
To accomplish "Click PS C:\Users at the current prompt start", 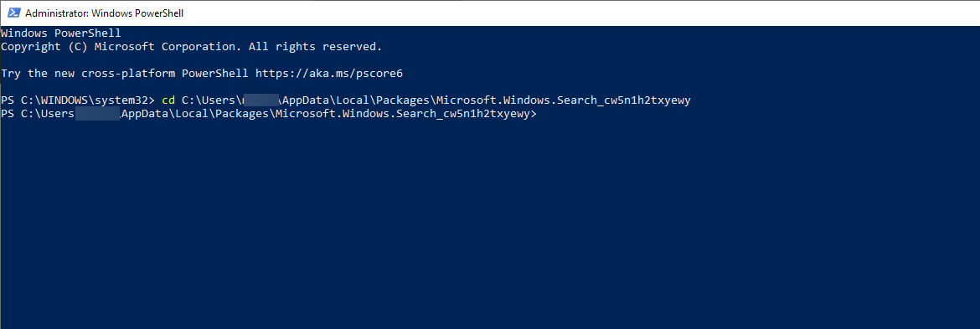I will [x=38, y=114].
